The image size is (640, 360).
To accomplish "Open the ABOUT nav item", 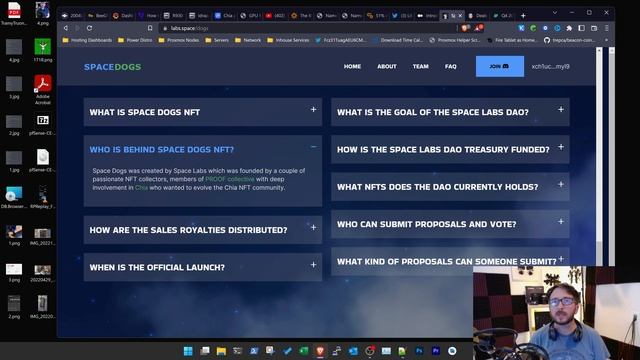I will coord(387,66).
